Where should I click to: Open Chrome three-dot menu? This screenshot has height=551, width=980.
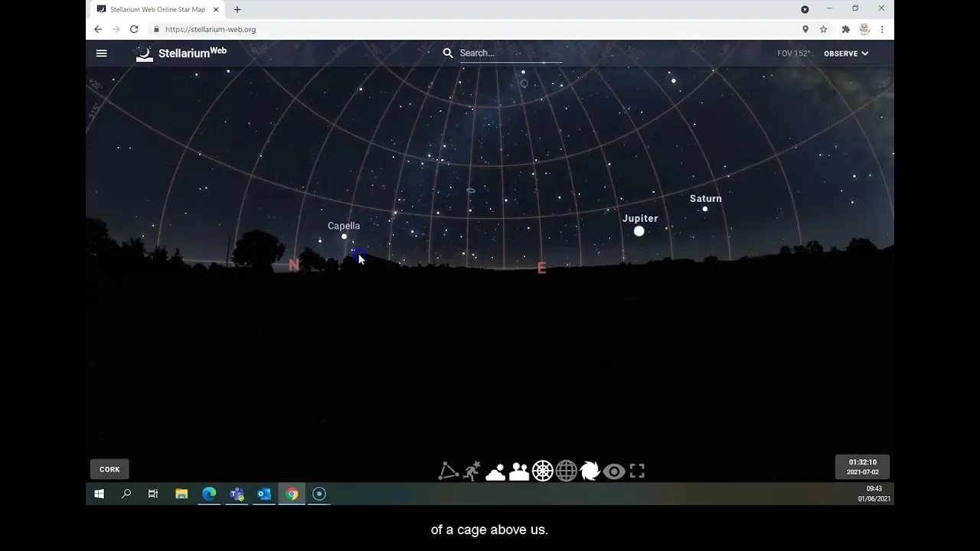pos(882,29)
